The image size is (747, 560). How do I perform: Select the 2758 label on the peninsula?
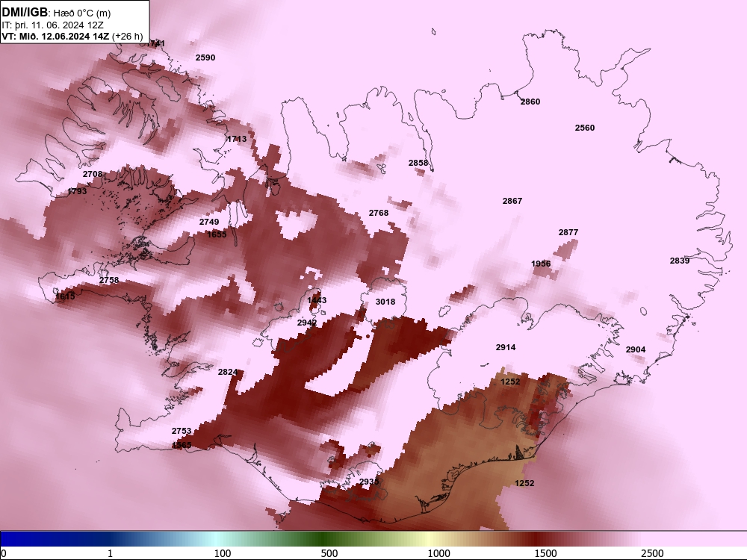coord(109,280)
